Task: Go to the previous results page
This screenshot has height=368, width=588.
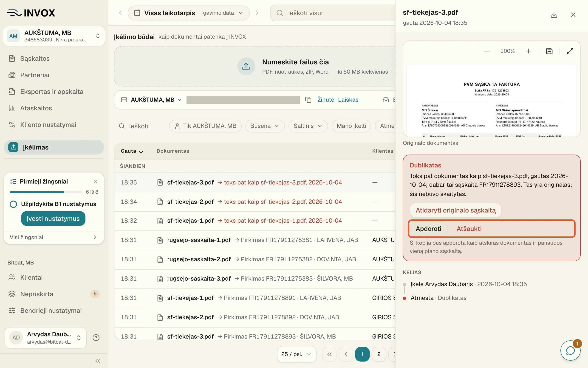Action: 346,354
